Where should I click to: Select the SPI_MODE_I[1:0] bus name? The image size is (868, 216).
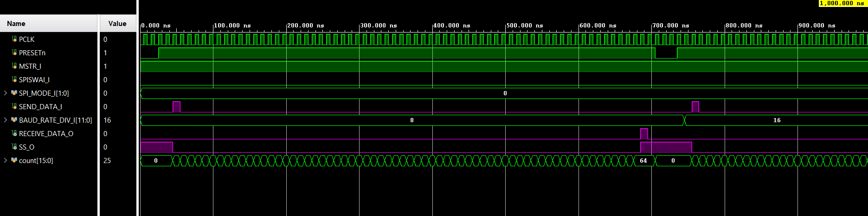pyautogui.click(x=44, y=93)
